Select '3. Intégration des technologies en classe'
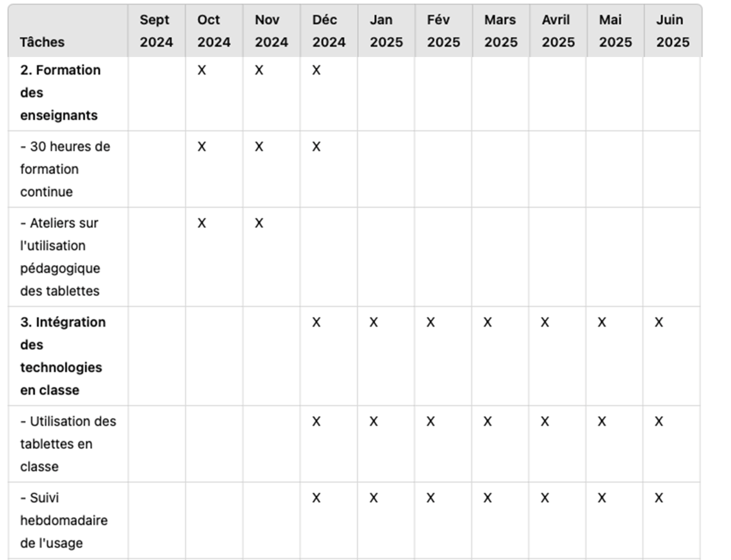 63,356
